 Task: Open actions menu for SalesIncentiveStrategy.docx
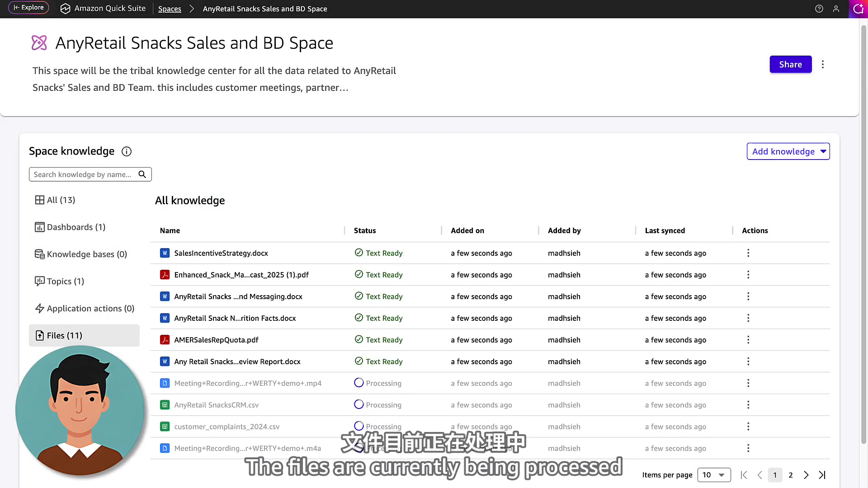(748, 253)
